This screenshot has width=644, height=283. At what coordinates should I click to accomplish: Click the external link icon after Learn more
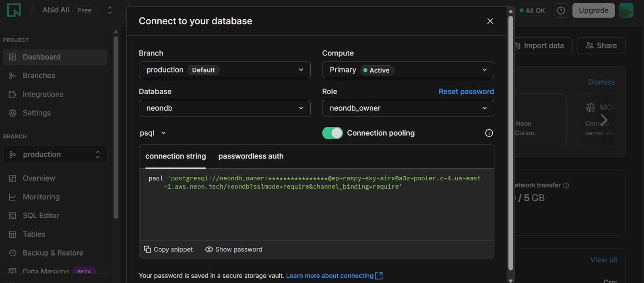[x=379, y=276]
